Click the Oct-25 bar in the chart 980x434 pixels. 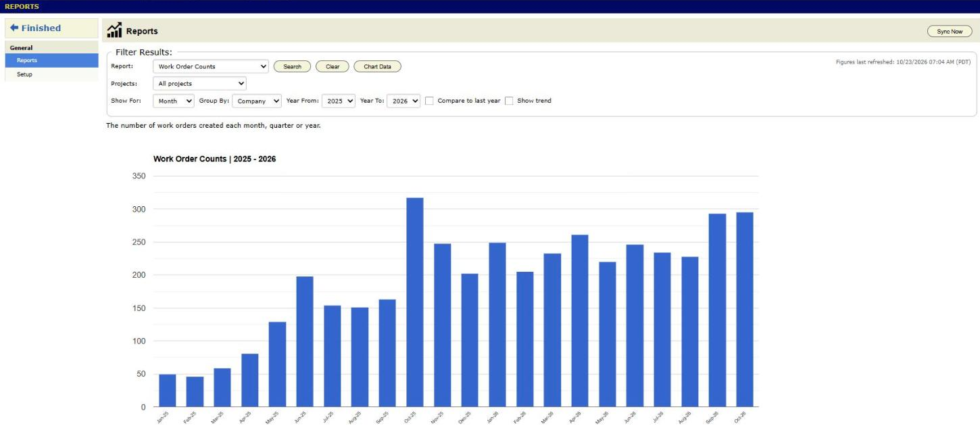coord(415,302)
